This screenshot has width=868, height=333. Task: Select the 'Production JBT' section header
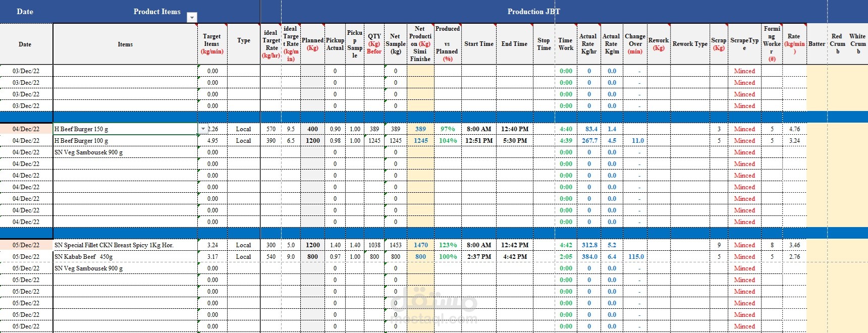click(x=533, y=12)
